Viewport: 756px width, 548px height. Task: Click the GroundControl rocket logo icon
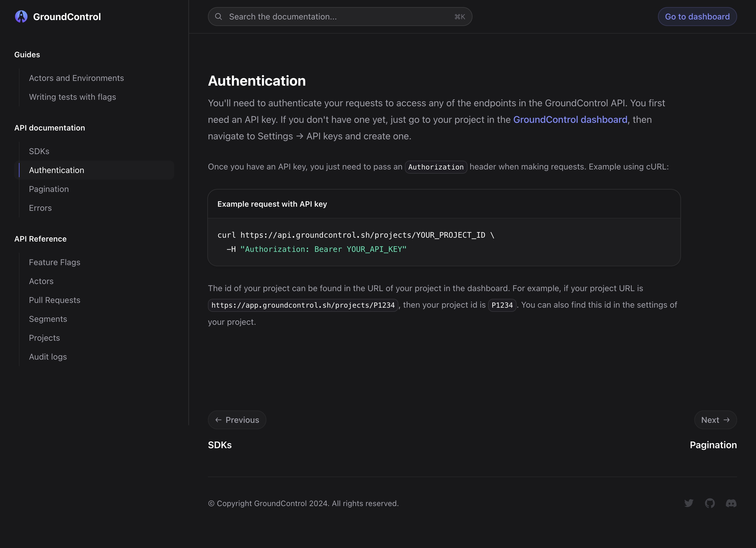coord(21,17)
